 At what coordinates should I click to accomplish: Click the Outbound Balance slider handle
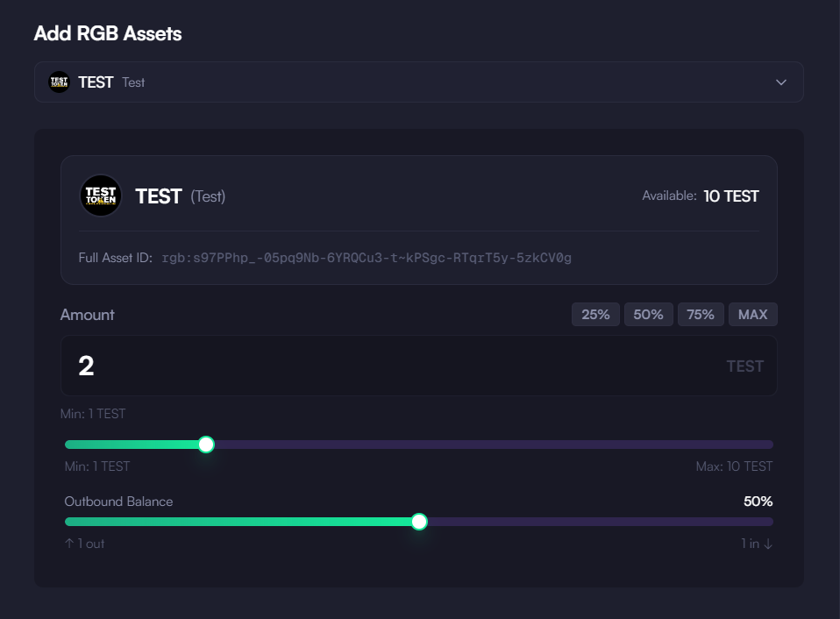(419, 522)
